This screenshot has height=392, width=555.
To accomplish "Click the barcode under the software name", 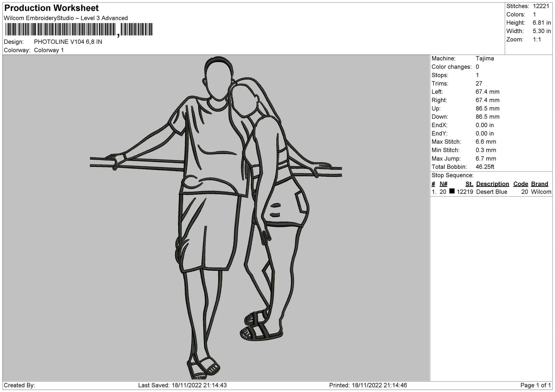I will tap(79, 30).
